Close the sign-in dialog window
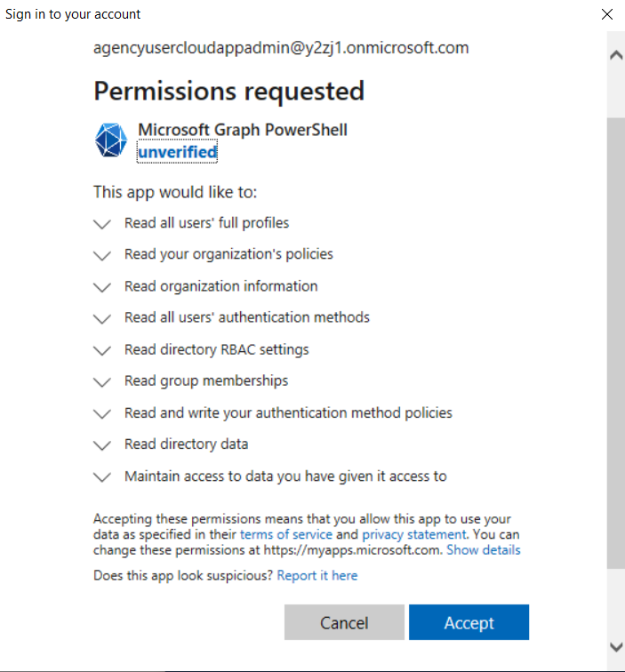625x672 pixels. pos(607,14)
